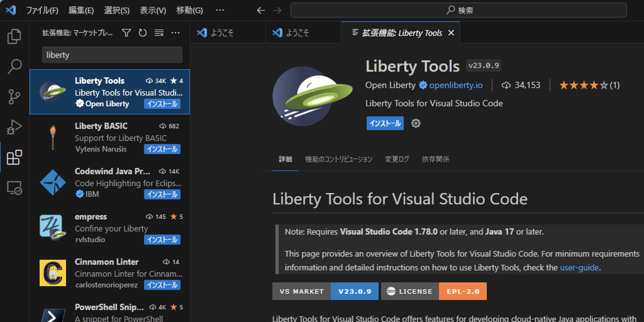The height and width of the screenshot is (322, 644).
Task: Open the Search panel
Action: pos(14,66)
